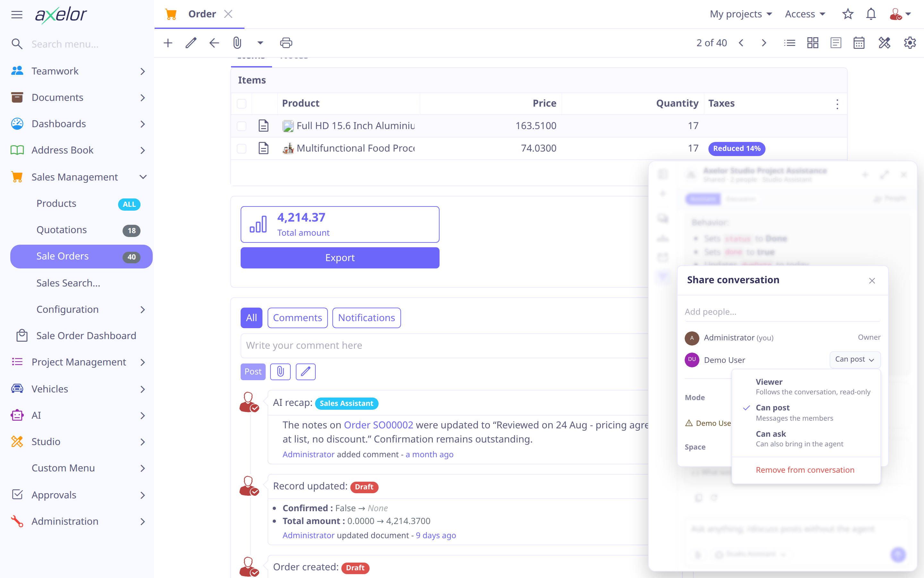Open attachments via toolbar paperclip icon
The width and height of the screenshot is (924, 578).
tap(237, 43)
